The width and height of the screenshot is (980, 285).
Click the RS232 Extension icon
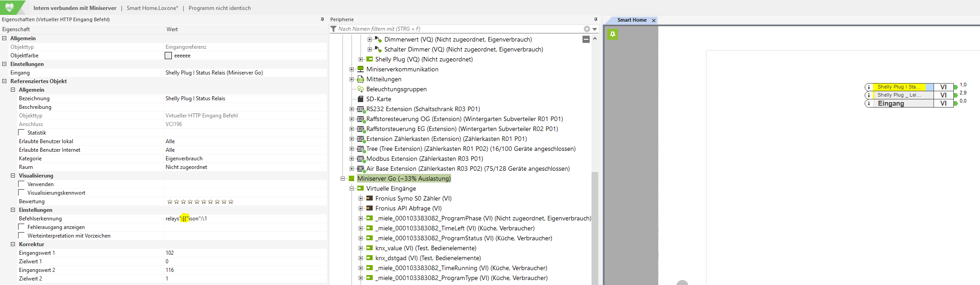[x=361, y=109]
